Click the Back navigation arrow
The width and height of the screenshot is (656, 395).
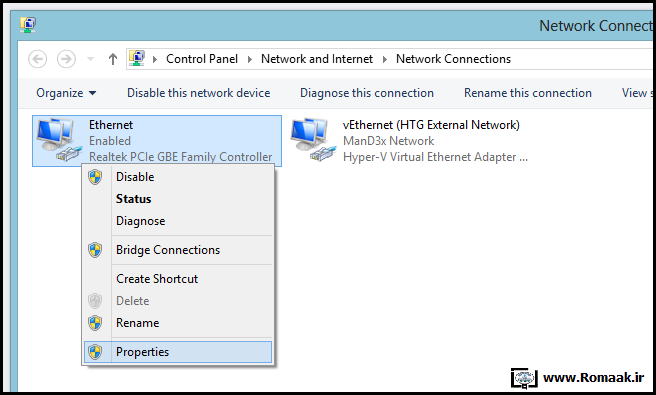point(38,59)
